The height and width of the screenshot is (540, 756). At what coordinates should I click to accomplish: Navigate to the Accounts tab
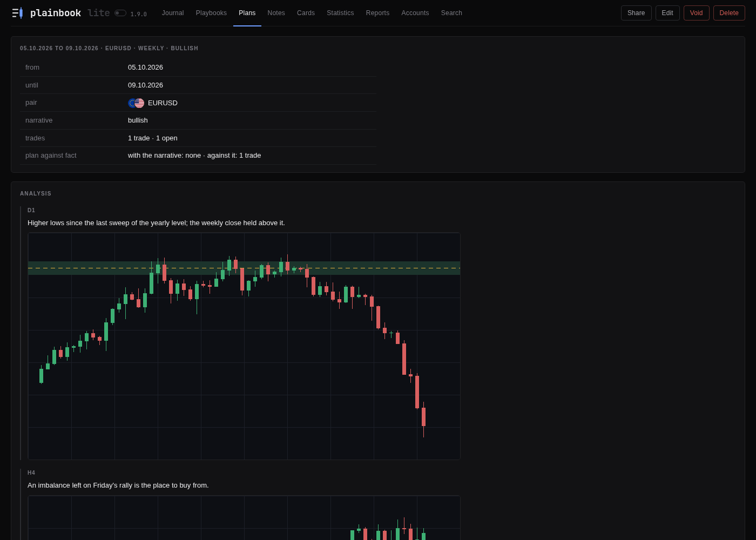pyautogui.click(x=415, y=13)
